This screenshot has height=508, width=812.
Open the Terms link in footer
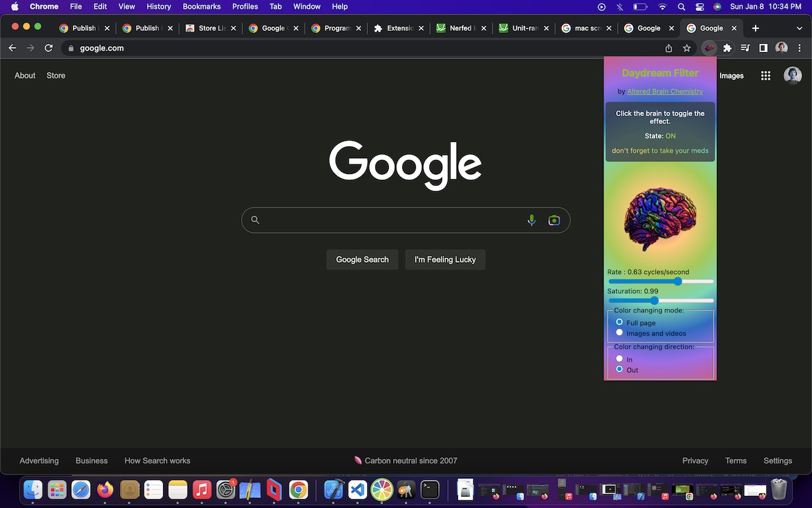click(736, 461)
